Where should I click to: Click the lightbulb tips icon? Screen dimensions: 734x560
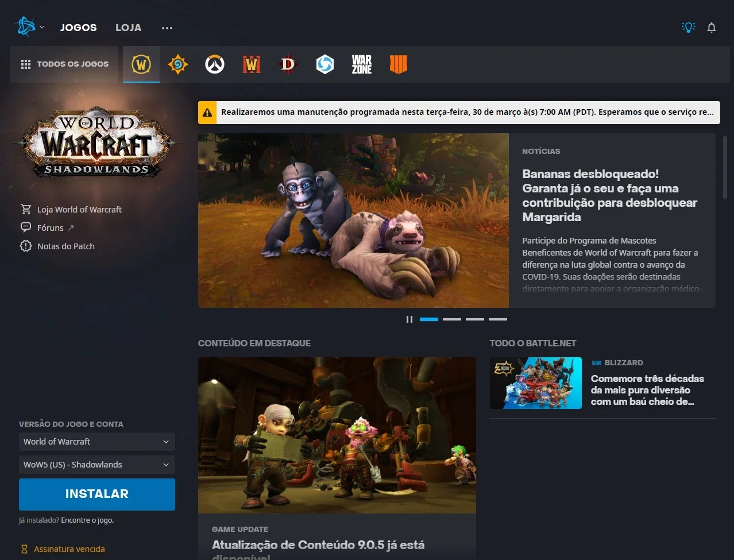click(x=688, y=28)
